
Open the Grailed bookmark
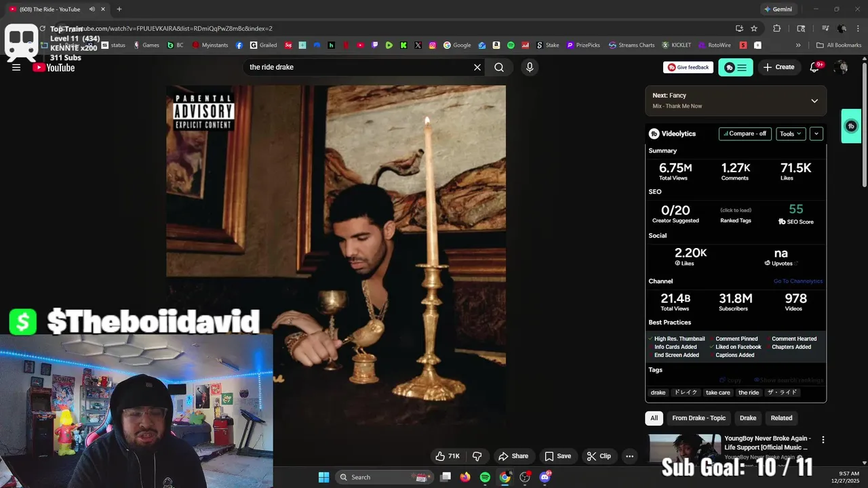pos(263,45)
